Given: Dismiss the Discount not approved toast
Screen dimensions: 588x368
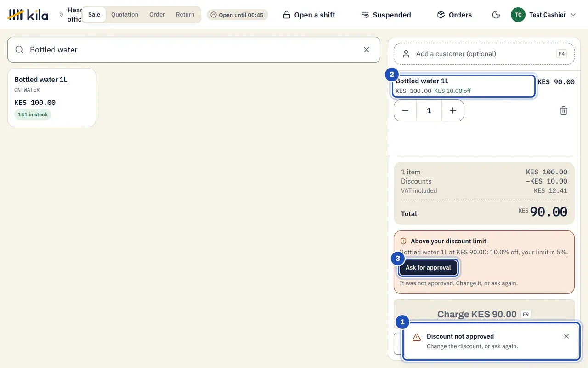Looking at the screenshot, I should 566,336.
